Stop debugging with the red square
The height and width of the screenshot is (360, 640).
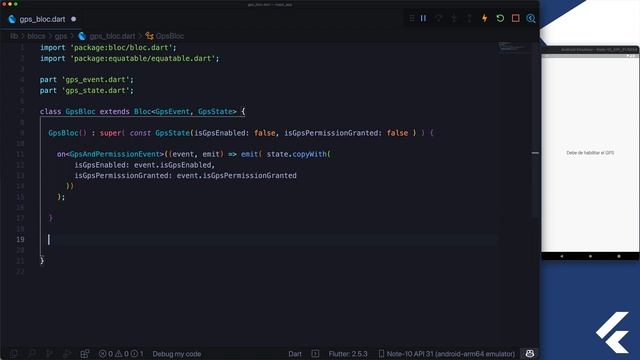[x=516, y=18]
